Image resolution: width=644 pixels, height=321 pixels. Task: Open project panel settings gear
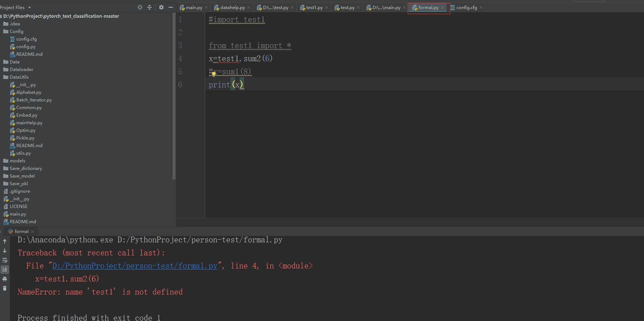[161, 7]
